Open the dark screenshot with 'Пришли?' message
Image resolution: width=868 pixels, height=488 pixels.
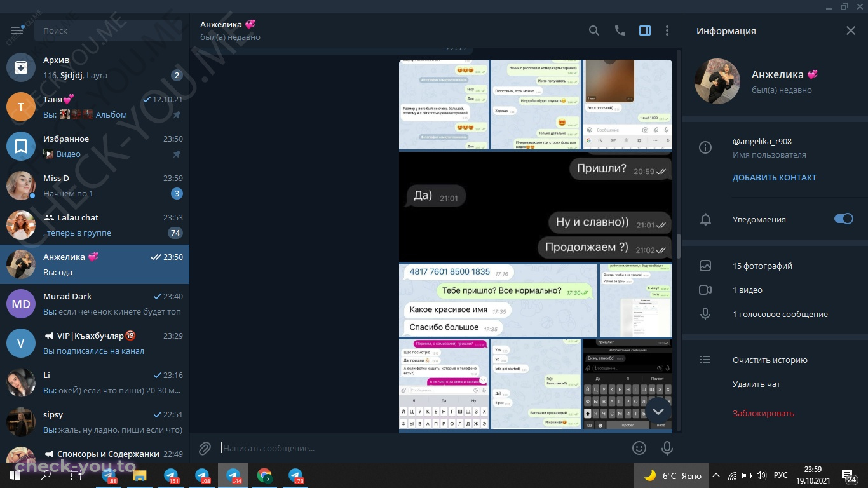pyautogui.click(x=536, y=206)
